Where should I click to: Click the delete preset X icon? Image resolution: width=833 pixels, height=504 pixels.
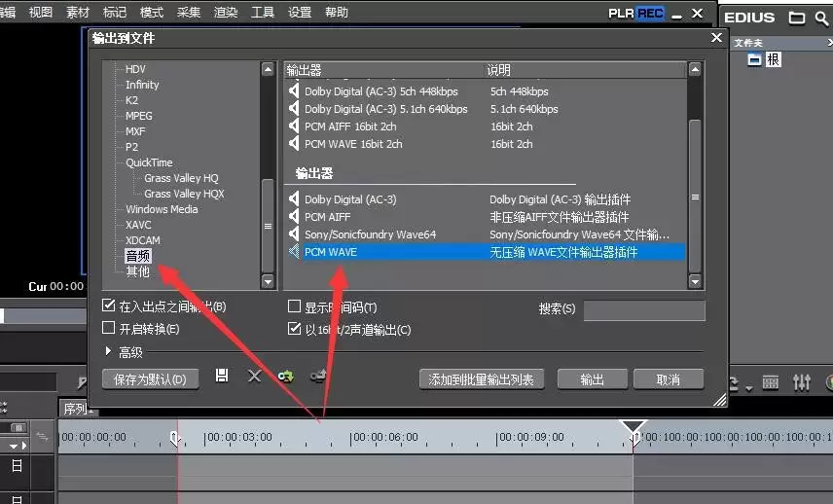pos(254,376)
